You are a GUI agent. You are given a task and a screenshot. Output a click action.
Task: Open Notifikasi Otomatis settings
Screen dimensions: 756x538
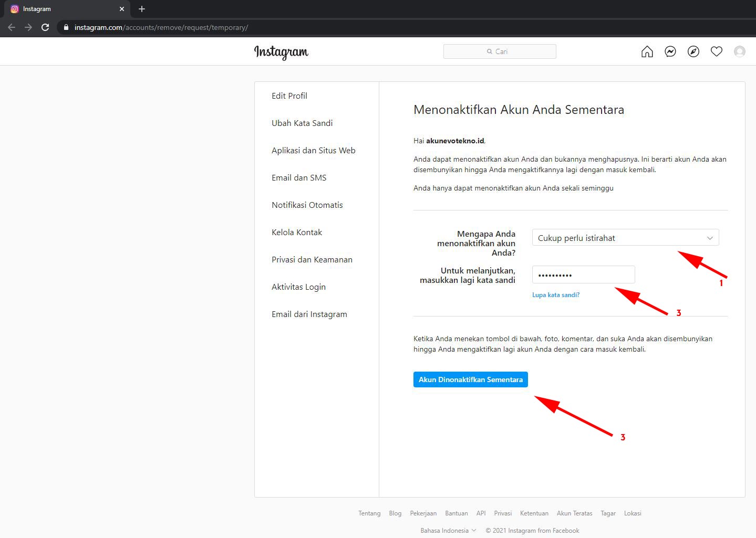tap(307, 205)
